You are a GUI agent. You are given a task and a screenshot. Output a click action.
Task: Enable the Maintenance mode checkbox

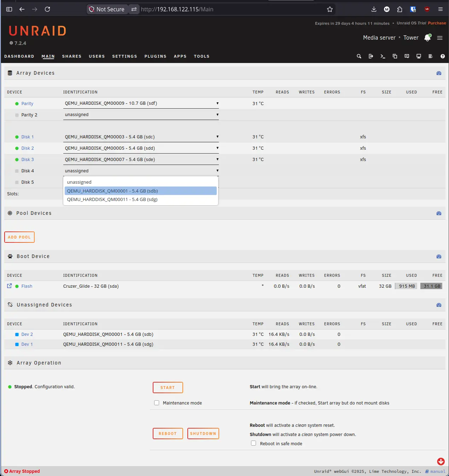(x=157, y=403)
